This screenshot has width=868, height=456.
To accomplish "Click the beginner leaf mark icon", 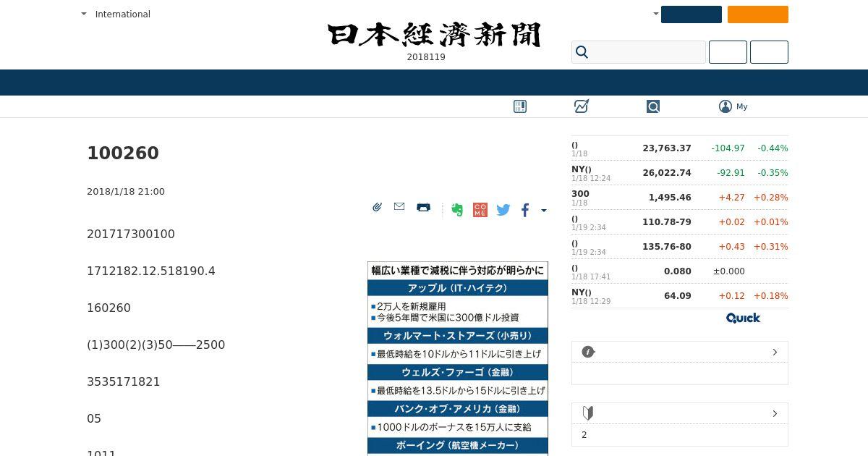I will (x=588, y=413).
